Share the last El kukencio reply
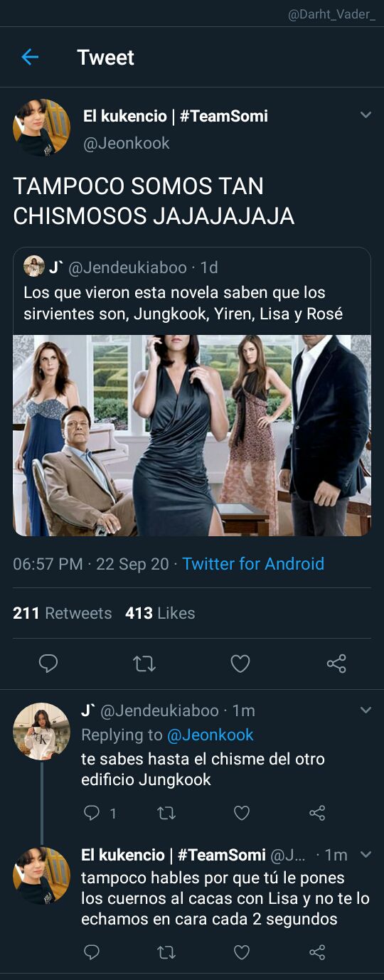Image resolution: width=384 pixels, height=980 pixels. click(317, 952)
